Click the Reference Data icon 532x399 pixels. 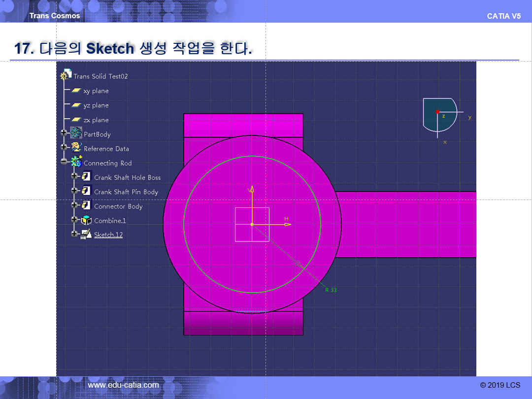point(76,148)
